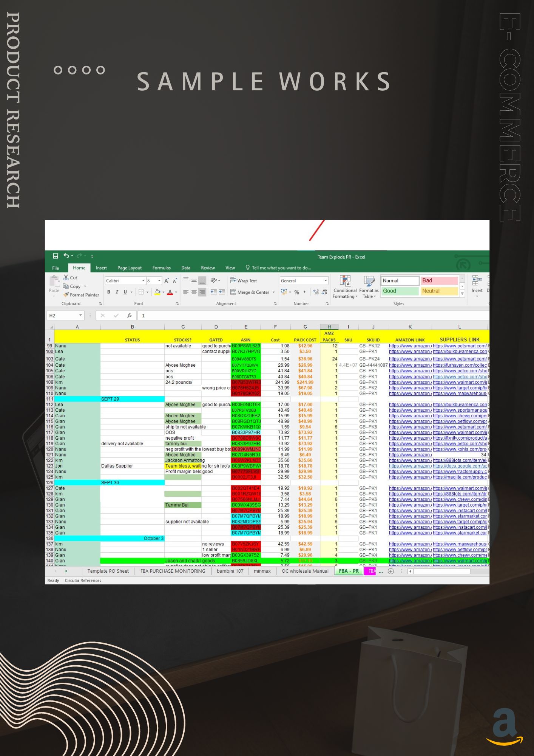Click the Align Left icon
The width and height of the screenshot is (534, 756).
(x=186, y=292)
